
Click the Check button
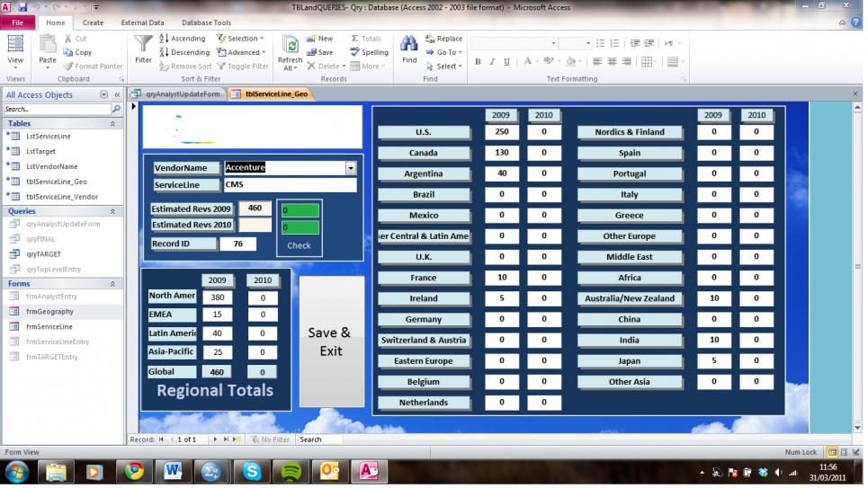click(x=299, y=245)
